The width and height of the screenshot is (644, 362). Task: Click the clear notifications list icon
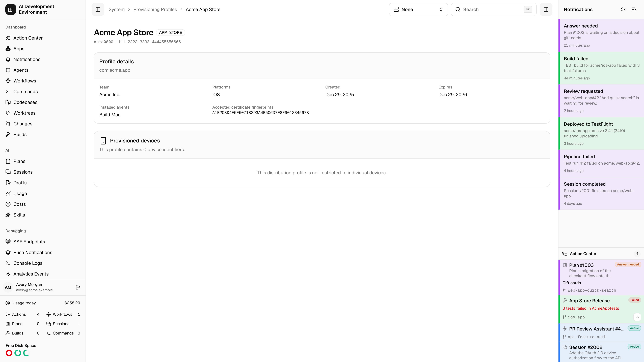tap(634, 10)
